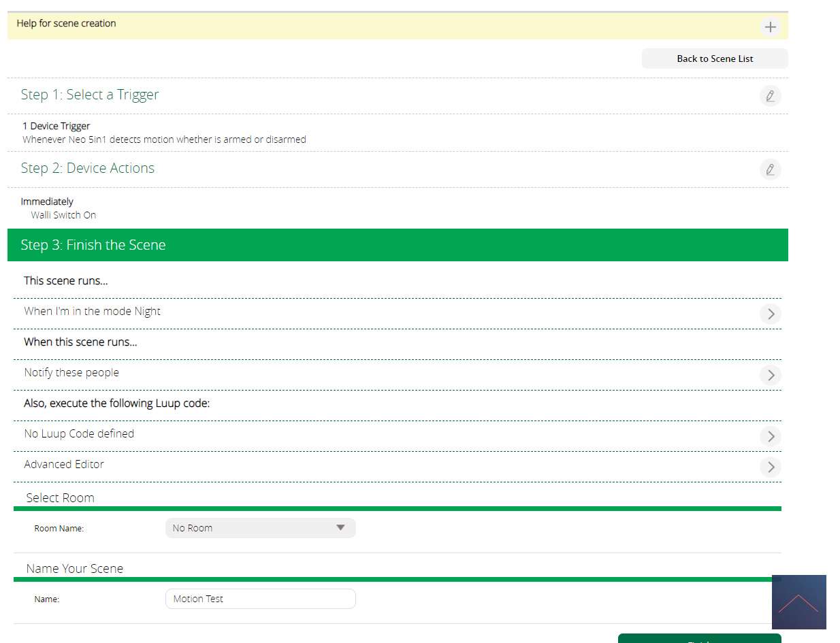Edit Step 2 device actions pencil icon
This screenshot has width=840, height=643.
coord(770,169)
